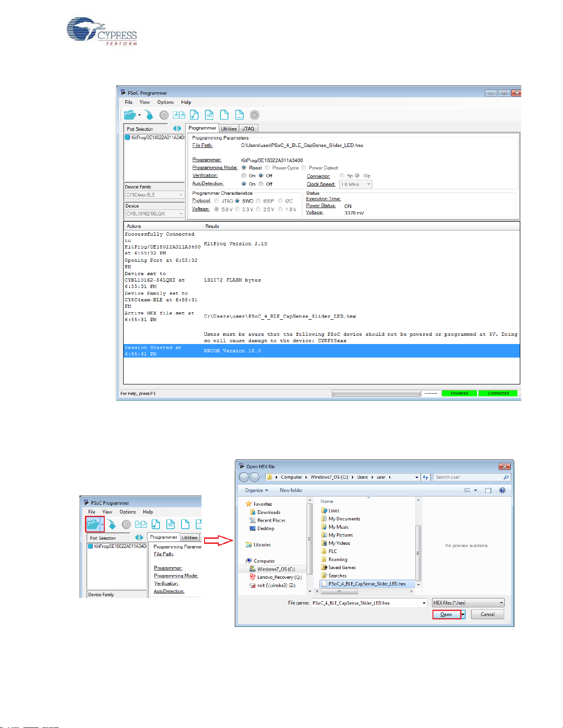Click the Clock Speed label link
This screenshot has width=563, height=728.
[321, 184]
